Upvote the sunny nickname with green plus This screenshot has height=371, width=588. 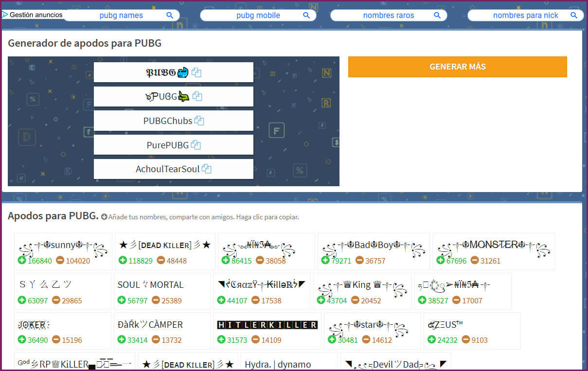(x=22, y=261)
